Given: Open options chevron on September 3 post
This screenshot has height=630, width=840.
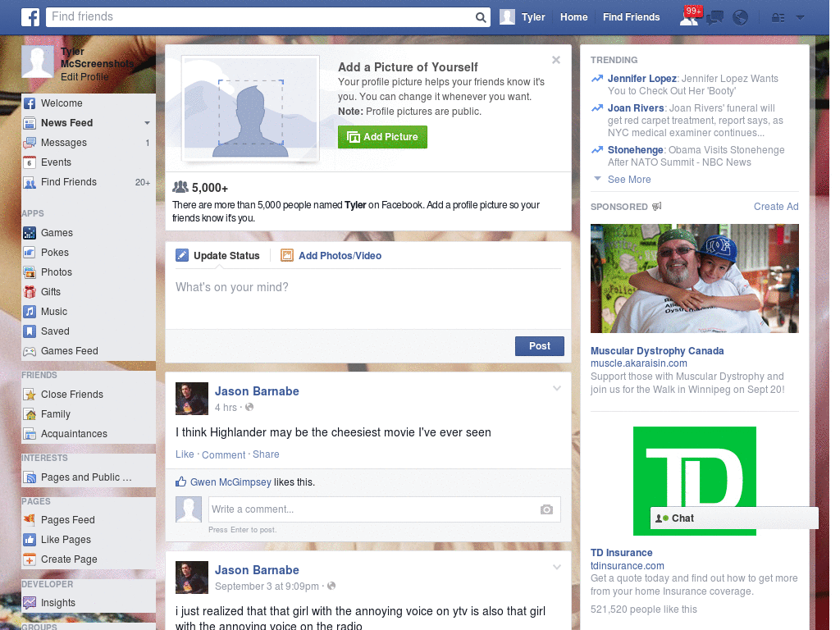Looking at the screenshot, I should 557,567.
